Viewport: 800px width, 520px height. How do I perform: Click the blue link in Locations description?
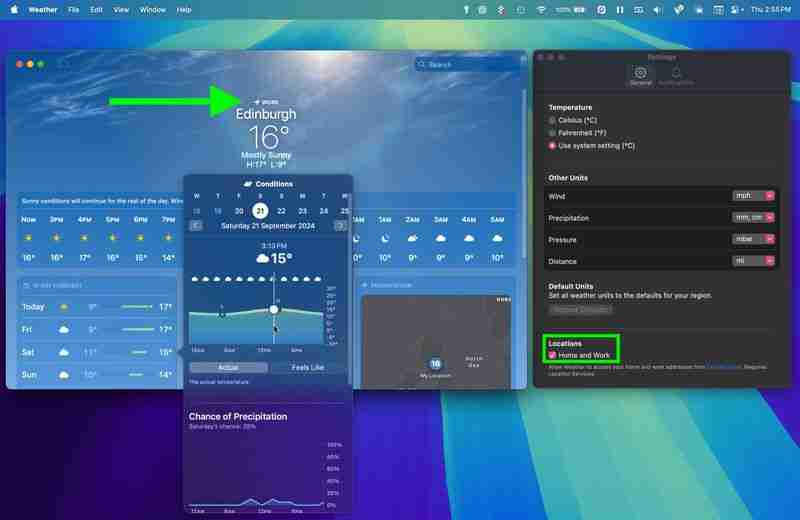(723, 367)
